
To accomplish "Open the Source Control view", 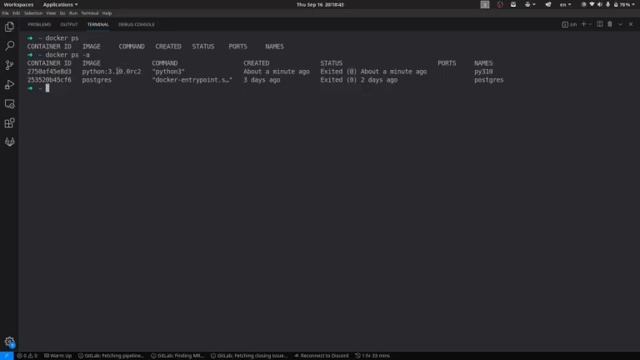I will [x=9, y=65].
